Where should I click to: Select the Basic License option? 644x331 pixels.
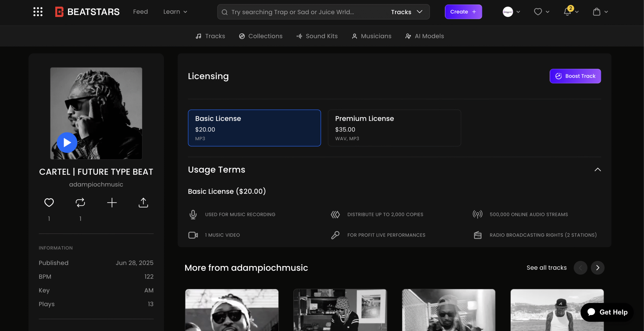254,128
